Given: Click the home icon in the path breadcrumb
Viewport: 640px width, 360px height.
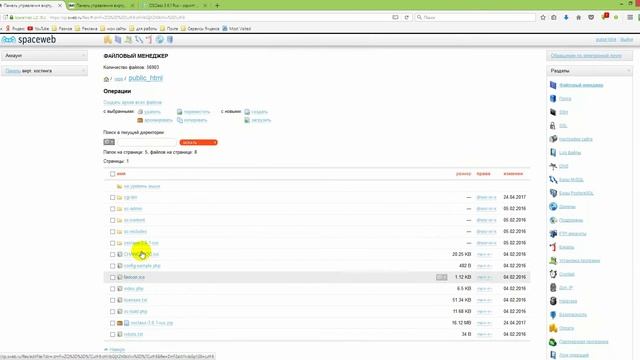Looking at the screenshot, I should (106, 79).
